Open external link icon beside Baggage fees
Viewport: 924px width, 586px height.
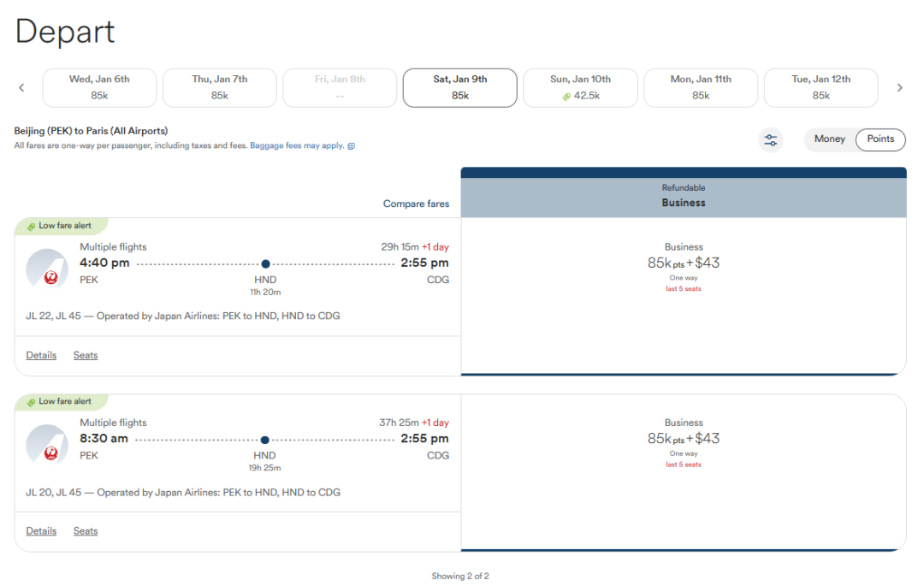click(x=352, y=146)
